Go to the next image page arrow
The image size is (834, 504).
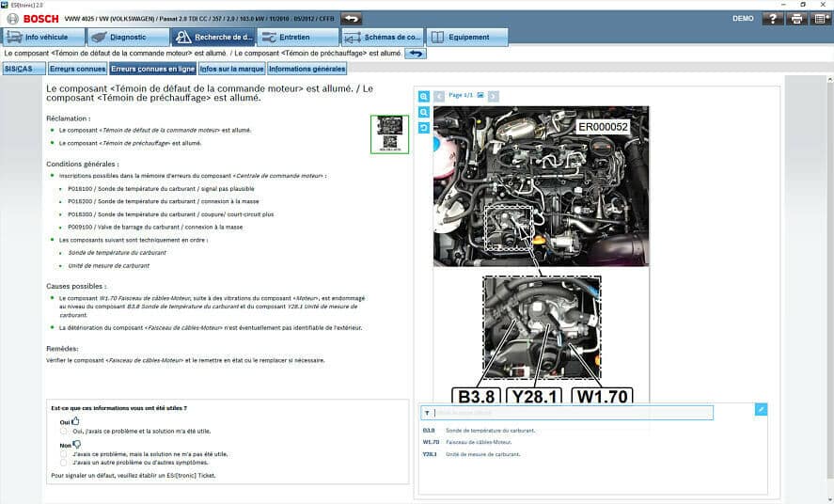[x=493, y=96]
